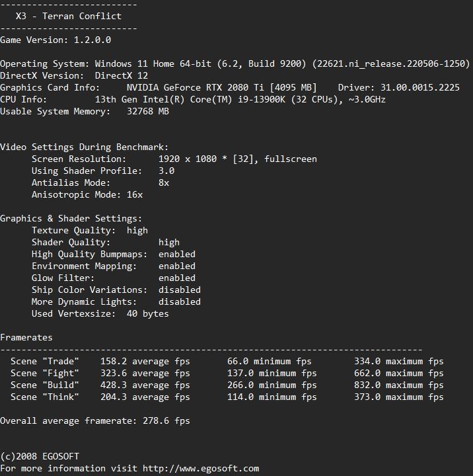
Task: Click the 'Using Shader Profile: 3.0' line
Action: (103, 171)
